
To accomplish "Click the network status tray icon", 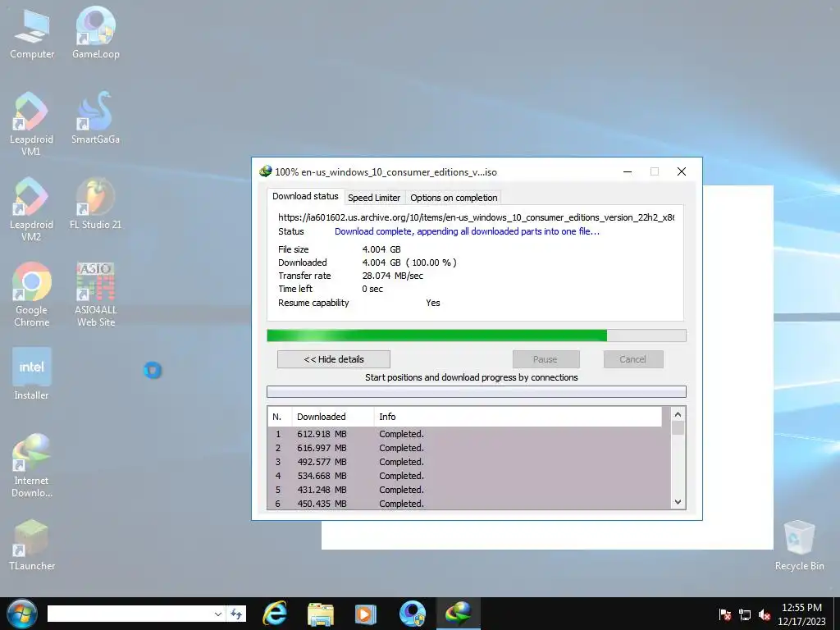I will point(745,614).
